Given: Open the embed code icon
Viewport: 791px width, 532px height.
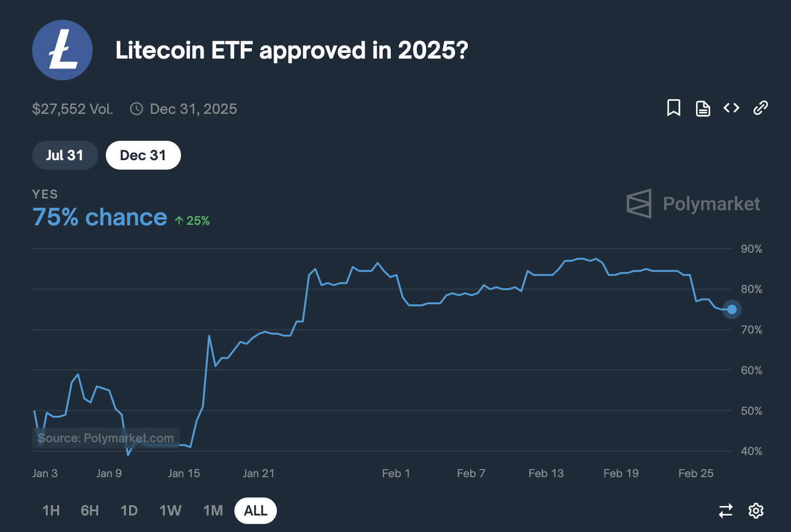Looking at the screenshot, I should pos(731,108).
